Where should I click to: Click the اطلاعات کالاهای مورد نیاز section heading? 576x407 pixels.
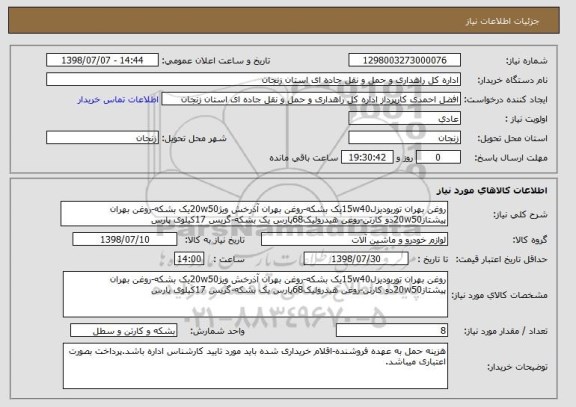492,190
